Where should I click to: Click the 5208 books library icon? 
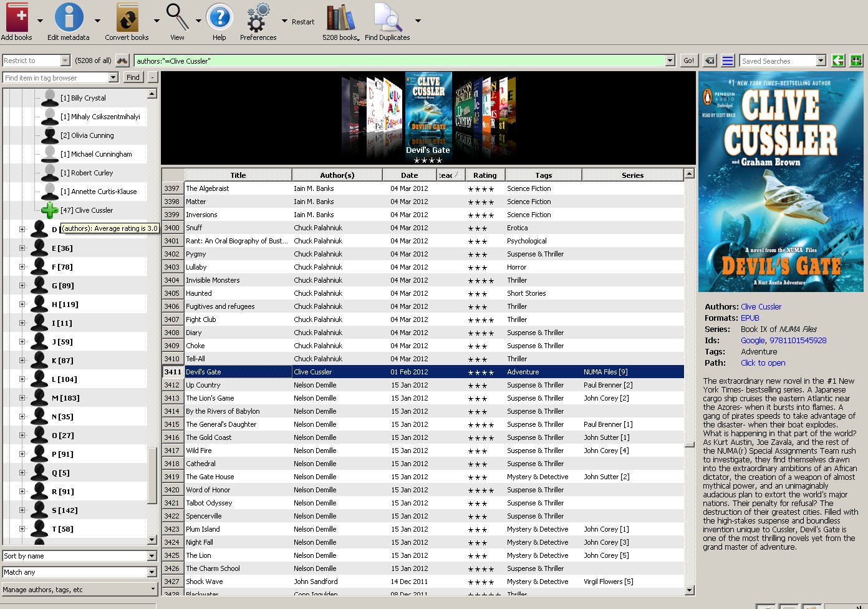[x=340, y=17]
